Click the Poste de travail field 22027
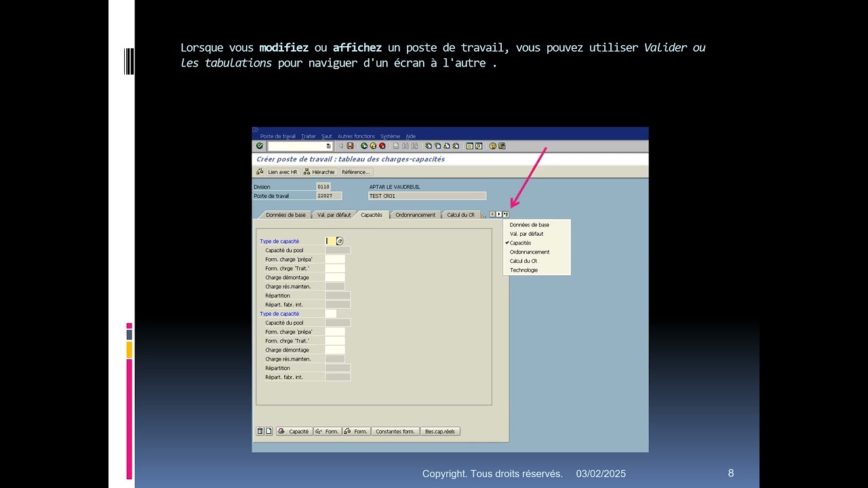Viewport: 868px width, 488px height. coord(329,196)
